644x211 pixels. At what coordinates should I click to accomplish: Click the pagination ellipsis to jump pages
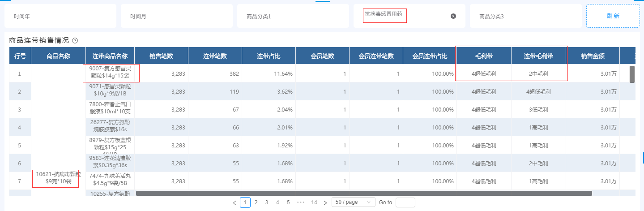(x=301, y=202)
